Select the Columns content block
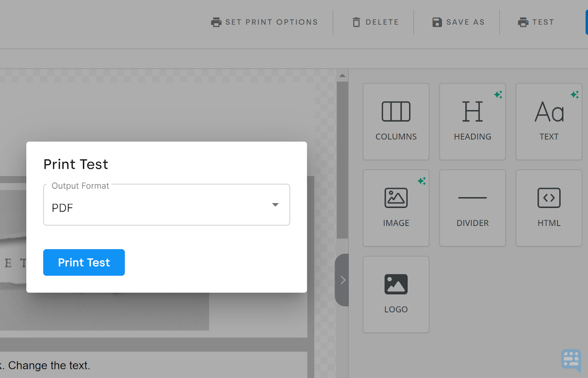This screenshot has height=378, width=588. [x=396, y=121]
